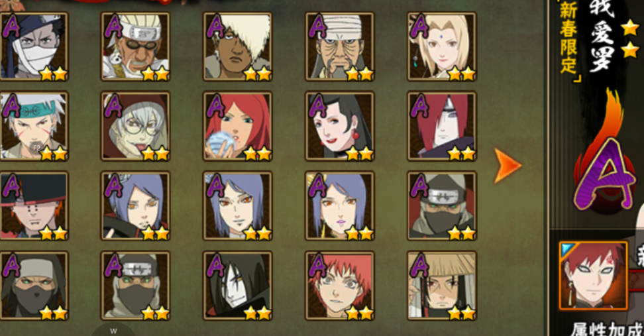This screenshot has width=644, height=336.
Task: Select the hooded character with round glasses
Action: (x=136, y=126)
